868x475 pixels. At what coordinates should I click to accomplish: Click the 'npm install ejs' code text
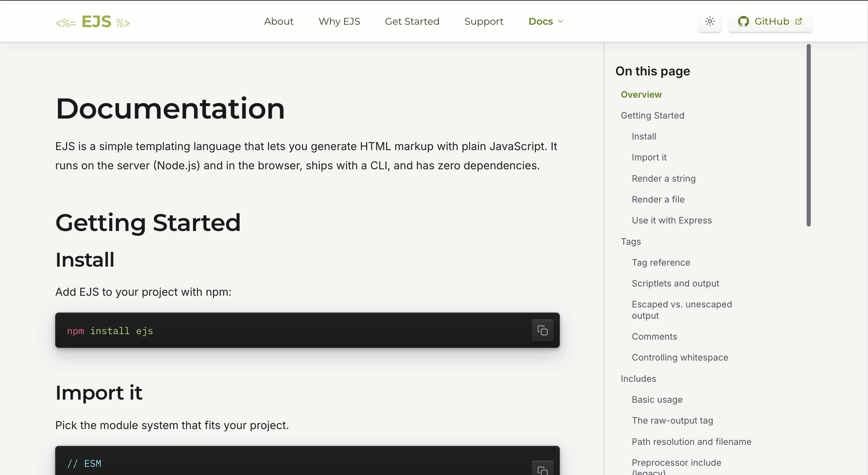click(110, 331)
